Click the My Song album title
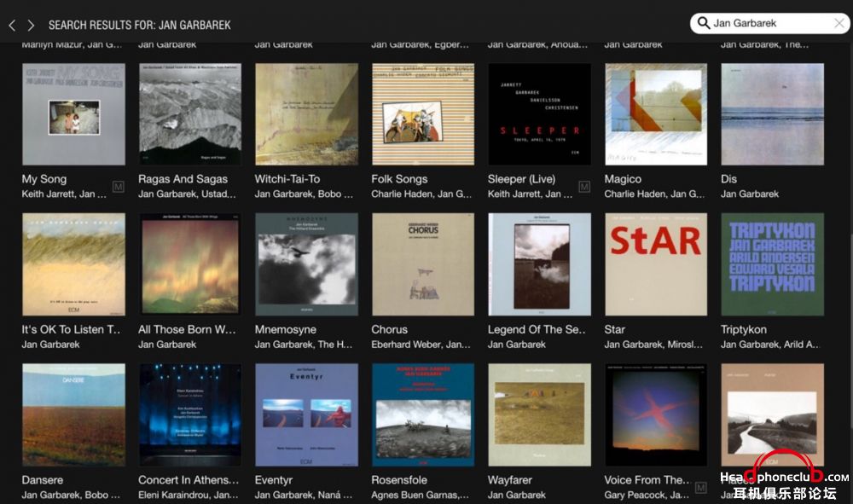 pos(44,179)
